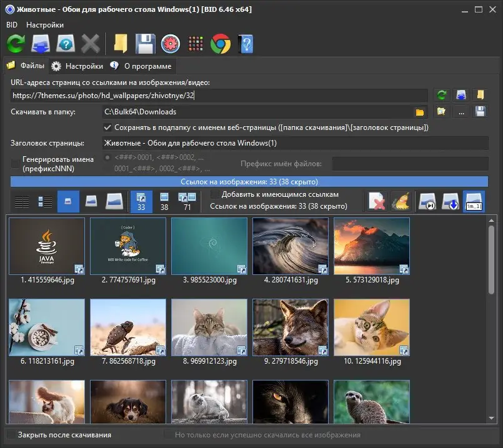
Task: Check Закрыть после скачивания option
Action: tap(11, 435)
